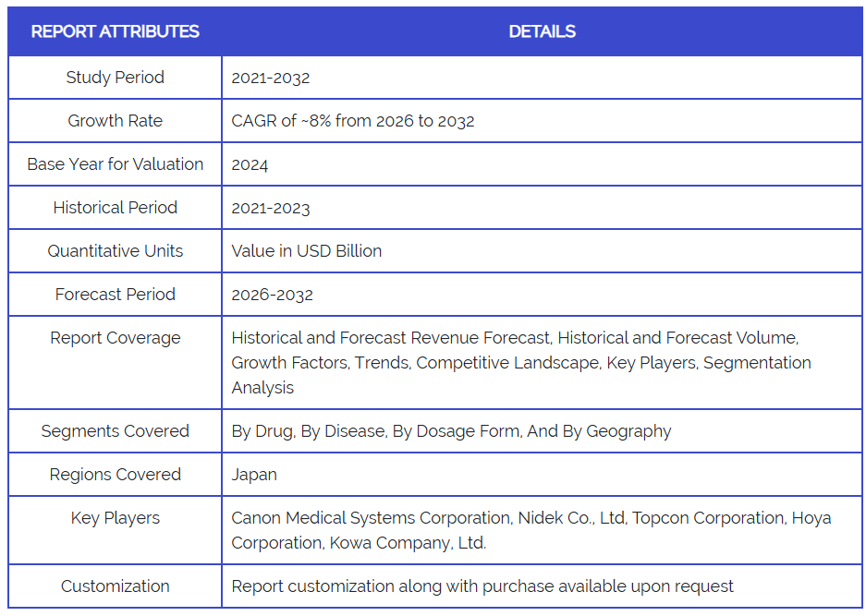866x616 pixels.
Task: Click the Value in USD Billion cell
Action: click(306, 251)
